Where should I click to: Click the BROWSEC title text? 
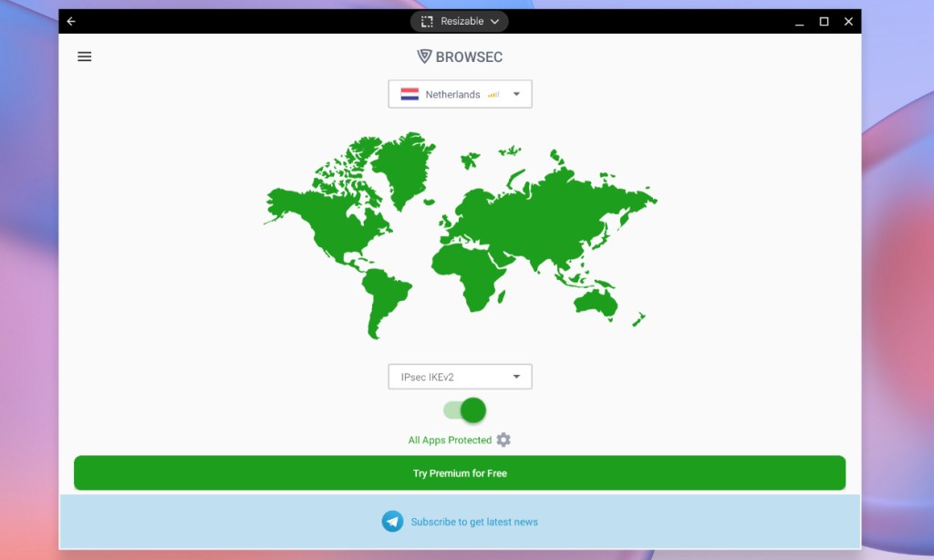tap(469, 57)
